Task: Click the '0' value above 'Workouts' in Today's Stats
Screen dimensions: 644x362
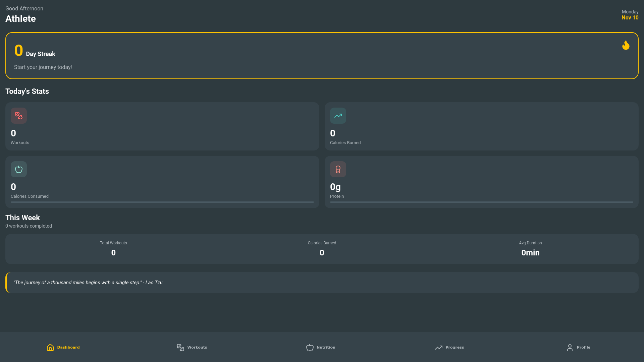Action: click(x=13, y=133)
